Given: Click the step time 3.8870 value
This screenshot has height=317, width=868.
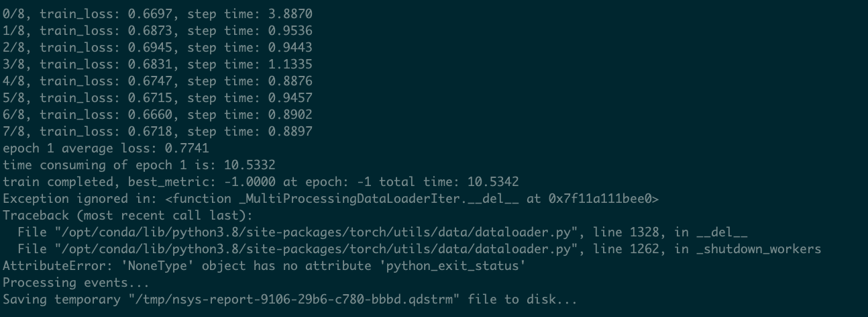Looking at the screenshot, I should [290, 14].
